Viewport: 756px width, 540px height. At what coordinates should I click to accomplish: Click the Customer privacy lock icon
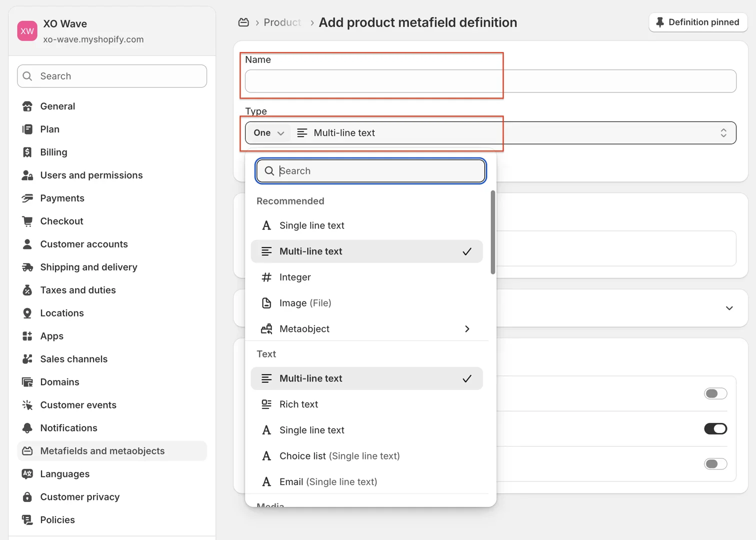coord(28,497)
